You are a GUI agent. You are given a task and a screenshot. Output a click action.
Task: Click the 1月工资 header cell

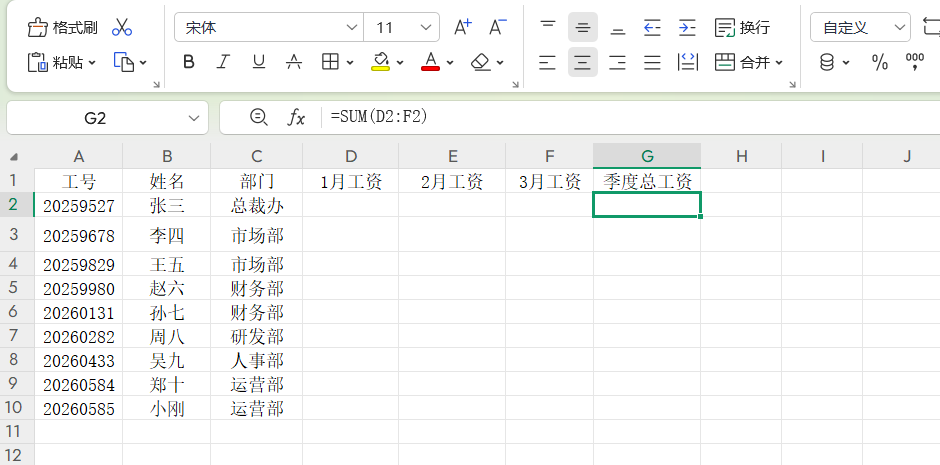[351, 181]
